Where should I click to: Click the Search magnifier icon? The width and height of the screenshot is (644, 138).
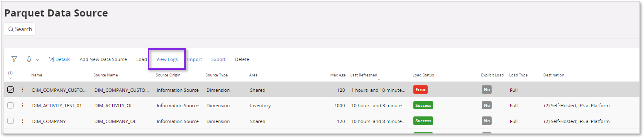(11, 29)
